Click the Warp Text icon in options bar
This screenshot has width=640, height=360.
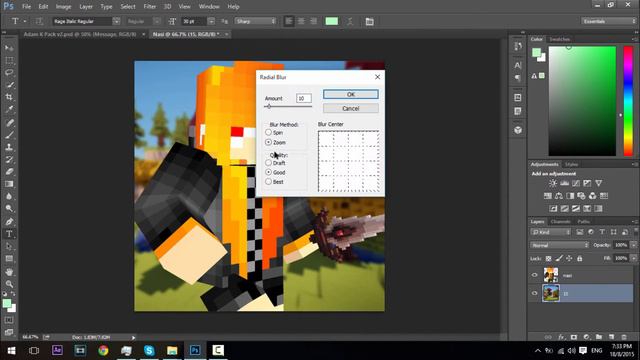point(350,21)
